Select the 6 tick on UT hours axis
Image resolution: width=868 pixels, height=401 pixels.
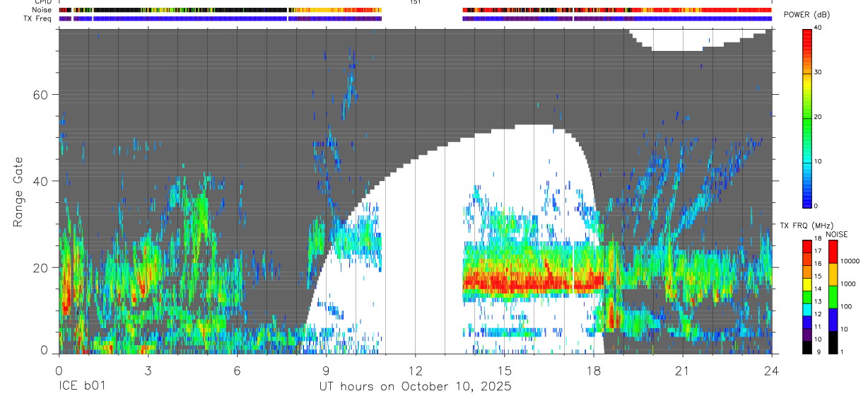point(237,370)
